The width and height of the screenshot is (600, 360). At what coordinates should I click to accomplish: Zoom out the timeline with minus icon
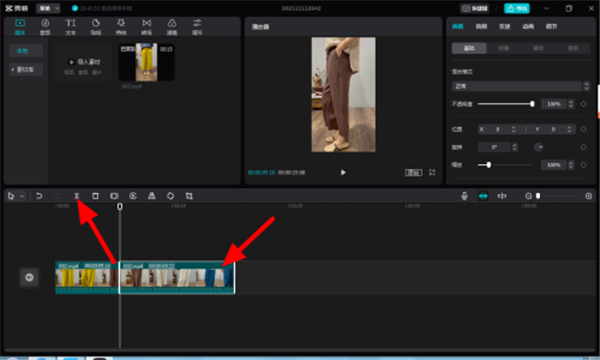[528, 196]
